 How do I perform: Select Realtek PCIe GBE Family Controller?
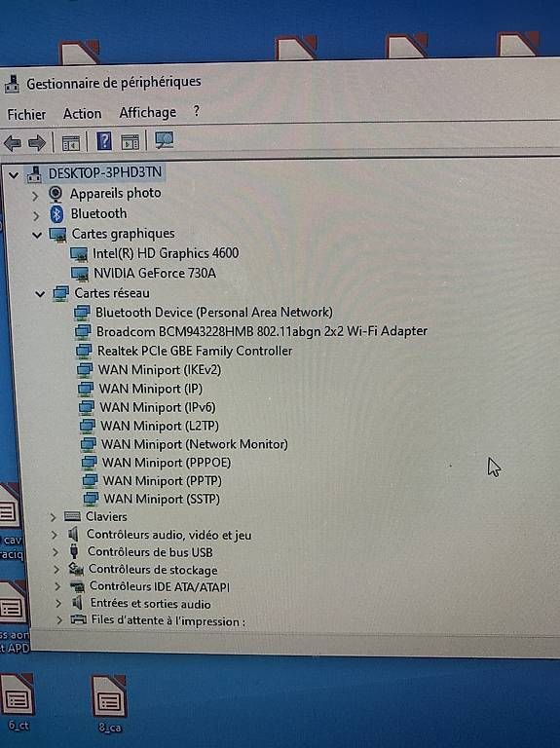195,351
